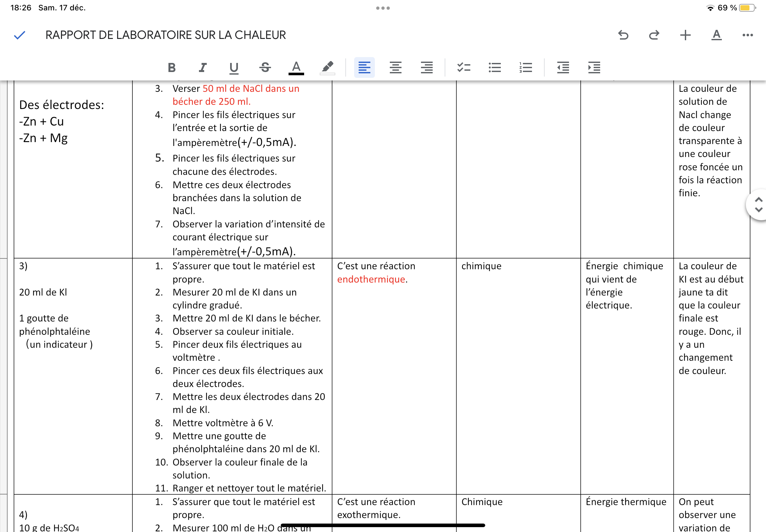Toggle underline formatting

pos(234,68)
